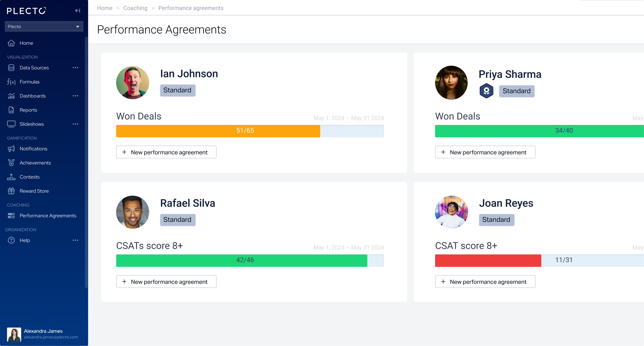
Task: Collapse the sidebar with the arrow icon
Action: point(78,11)
